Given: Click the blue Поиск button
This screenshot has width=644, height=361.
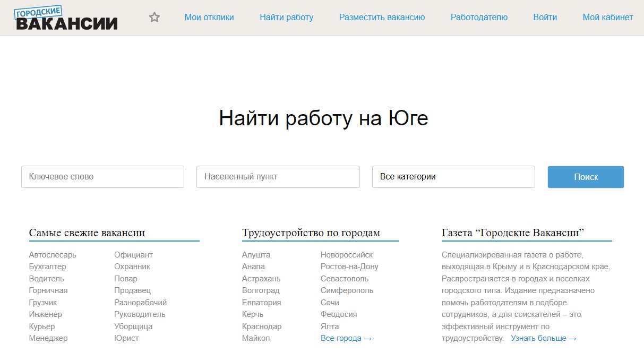Looking at the screenshot, I should pyautogui.click(x=586, y=177).
